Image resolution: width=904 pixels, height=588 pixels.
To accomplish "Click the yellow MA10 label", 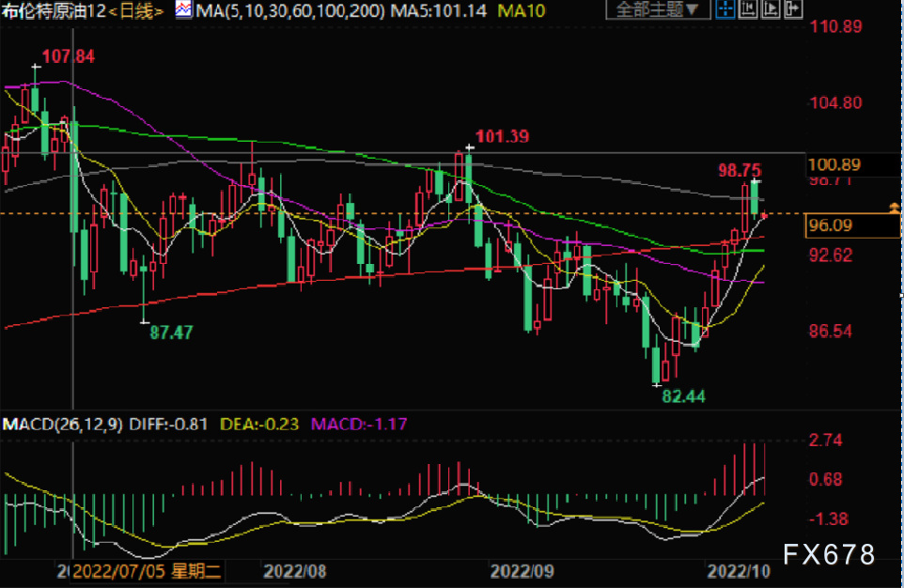I will [522, 10].
